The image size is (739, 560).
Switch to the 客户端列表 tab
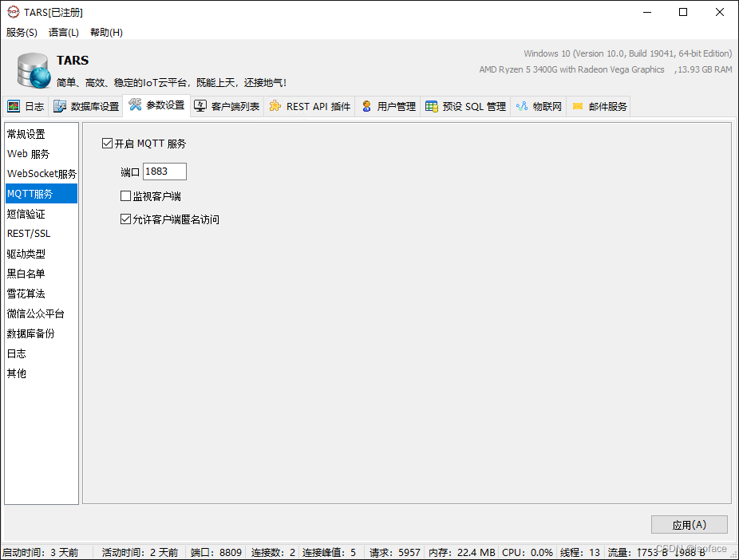pyautogui.click(x=227, y=106)
